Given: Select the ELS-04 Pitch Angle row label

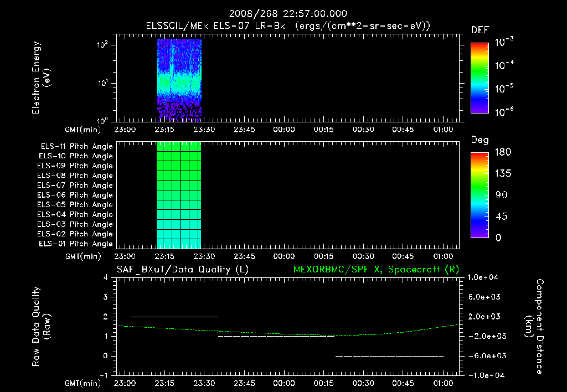Looking at the screenshot, I should [x=75, y=214].
